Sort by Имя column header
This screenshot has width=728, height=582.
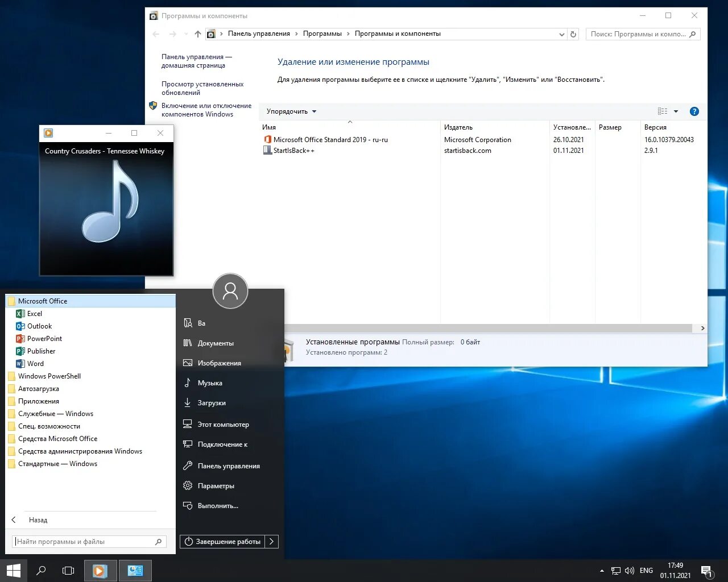pyautogui.click(x=350, y=127)
